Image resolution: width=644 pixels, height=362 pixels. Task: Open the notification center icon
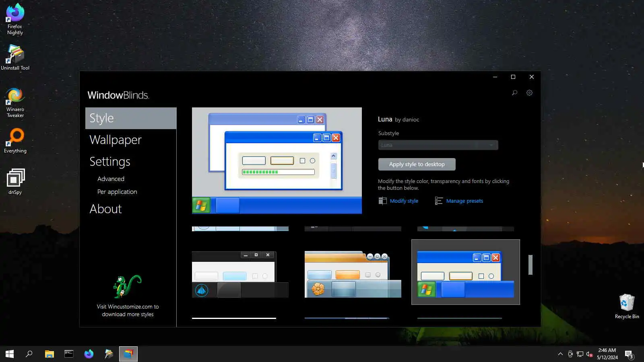629,354
